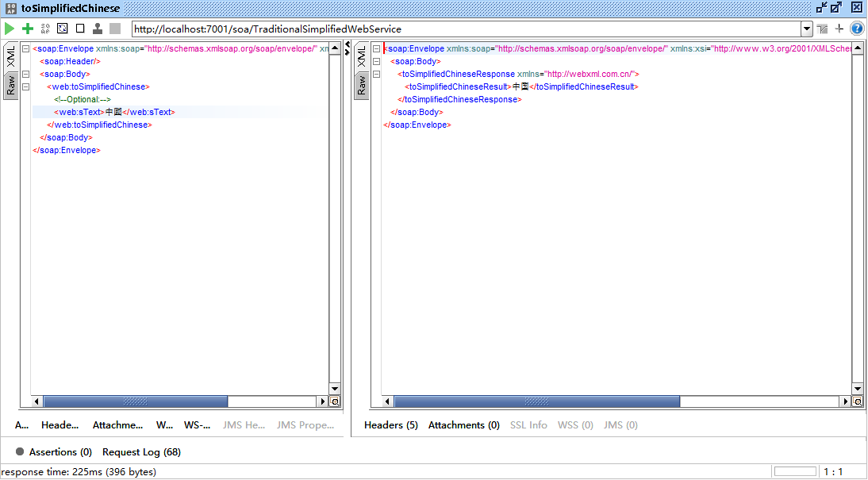Collapse soap:Envelope node in request editor
Image resolution: width=868 pixels, height=480 pixels.
[x=25, y=48]
